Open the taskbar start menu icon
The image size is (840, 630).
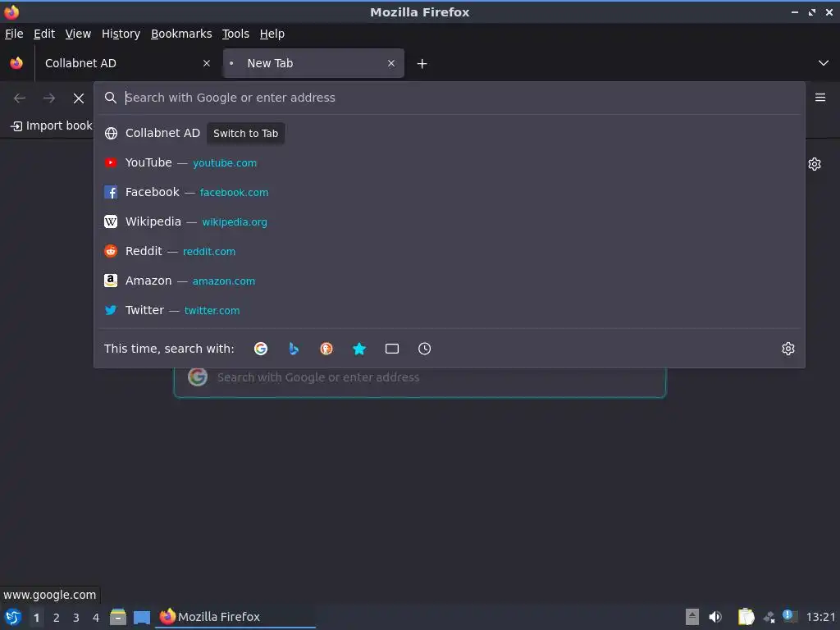point(13,617)
